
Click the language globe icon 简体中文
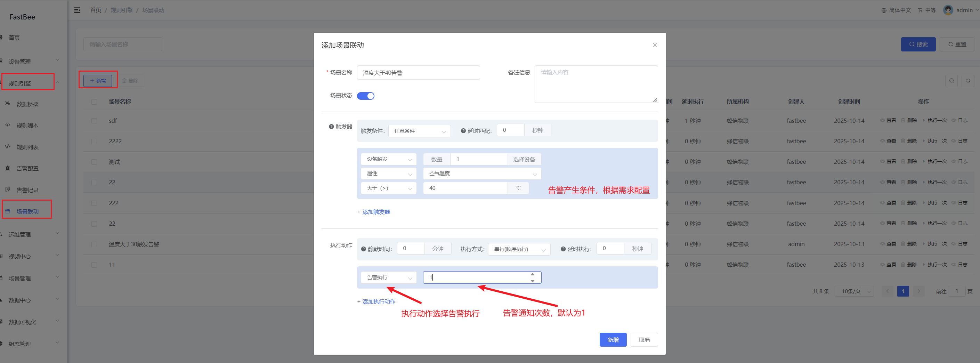(884, 10)
